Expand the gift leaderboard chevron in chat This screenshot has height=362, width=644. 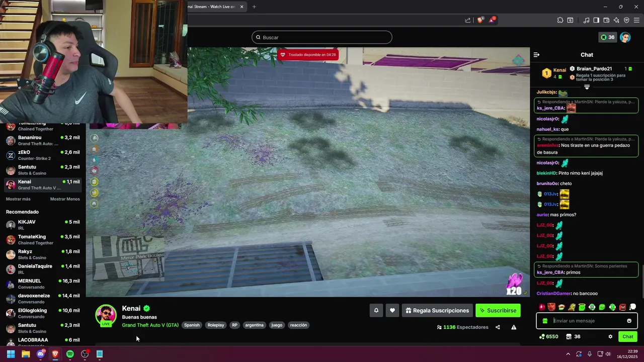point(587,87)
